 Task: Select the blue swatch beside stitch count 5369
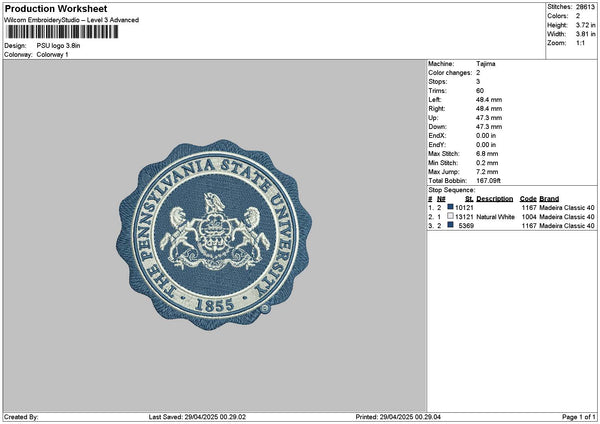click(x=450, y=225)
